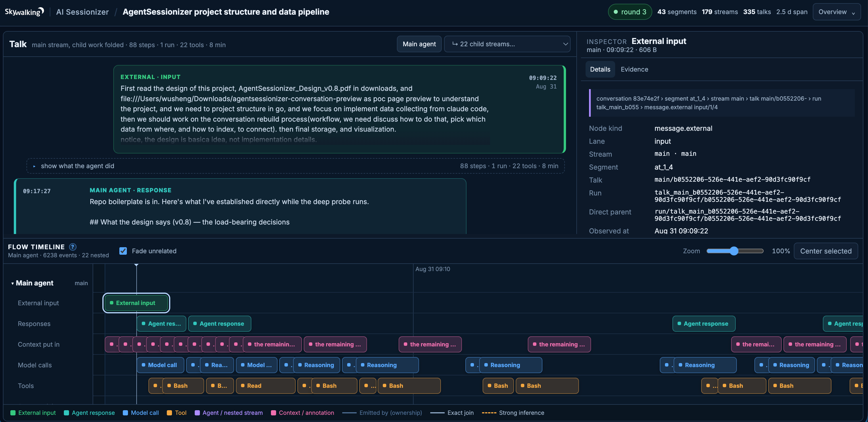Click the 2.5 d span stat

point(791,12)
